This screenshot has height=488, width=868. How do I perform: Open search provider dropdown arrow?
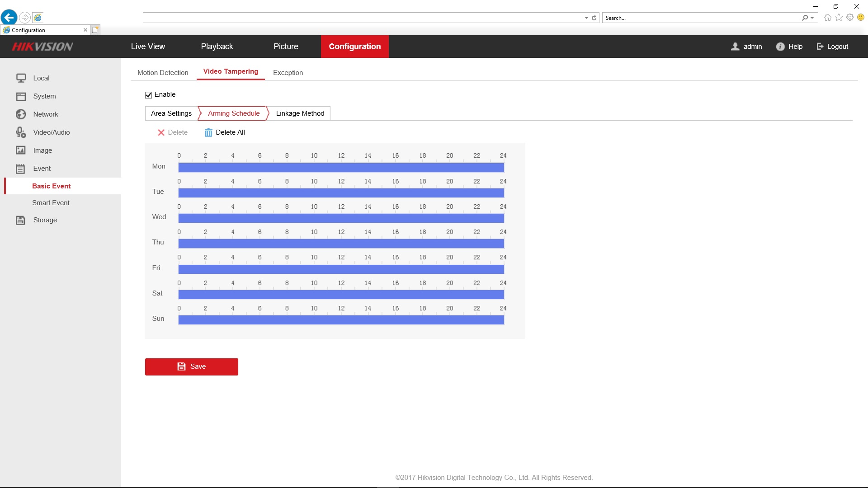(812, 18)
